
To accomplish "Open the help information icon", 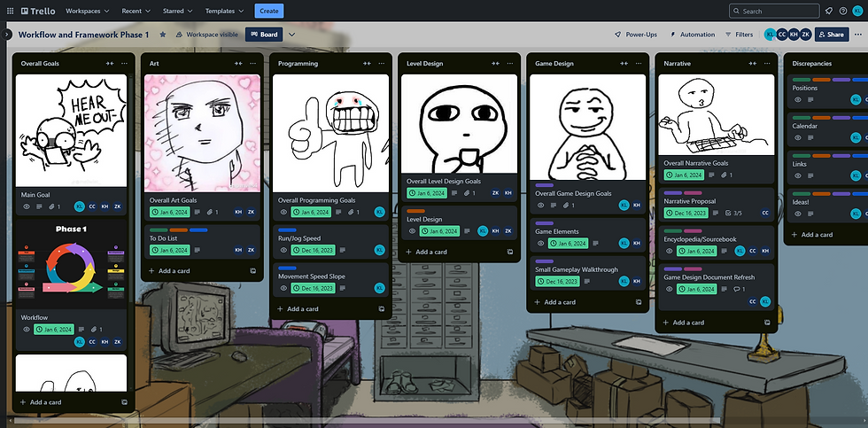I will [843, 11].
